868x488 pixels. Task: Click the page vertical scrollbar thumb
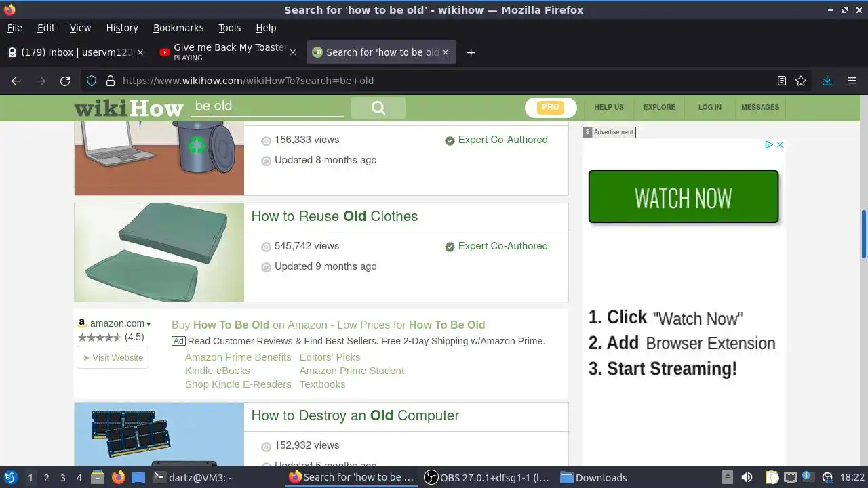pos(864,234)
